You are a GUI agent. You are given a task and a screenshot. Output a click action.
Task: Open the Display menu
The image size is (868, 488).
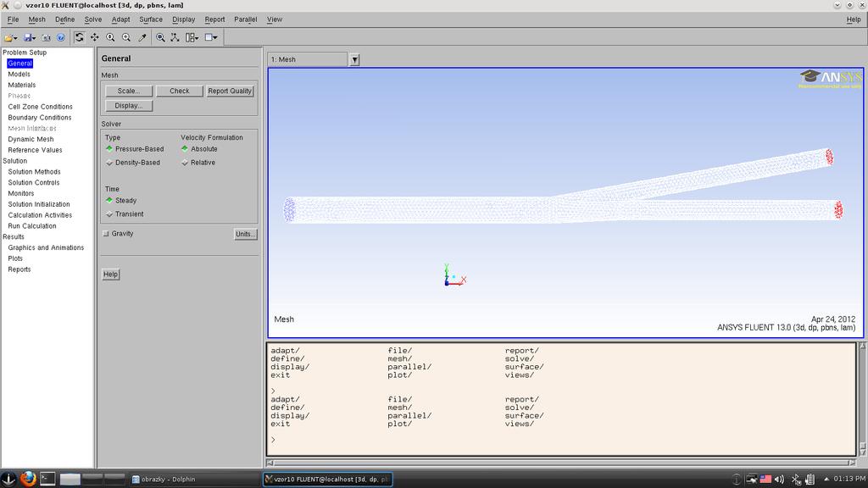pyautogui.click(x=184, y=19)
